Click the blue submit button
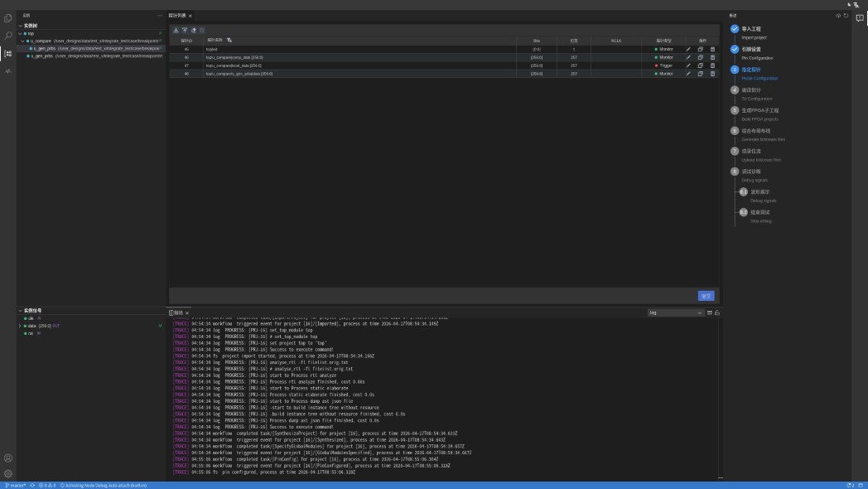The width and height of the screenshot is (868, 489). pyautogui.click(x=706, y=296)
